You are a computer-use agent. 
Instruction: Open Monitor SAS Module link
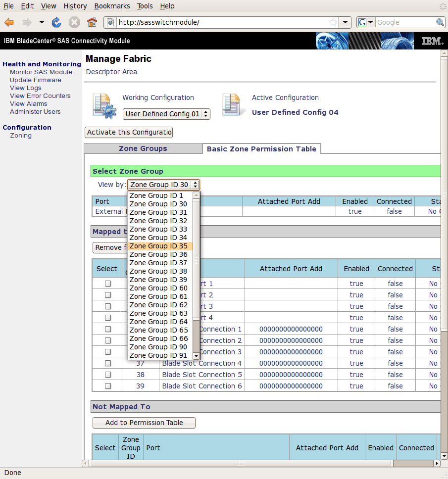pos(41,72)
